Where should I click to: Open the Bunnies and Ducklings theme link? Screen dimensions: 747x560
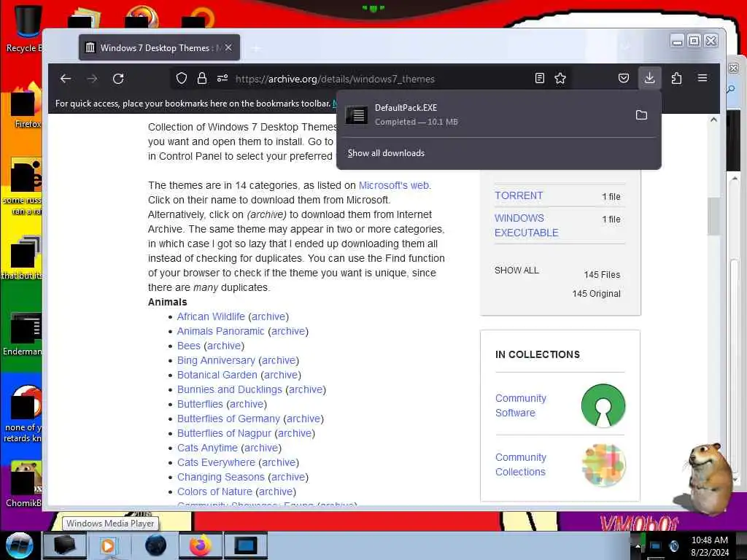(230, 389)
